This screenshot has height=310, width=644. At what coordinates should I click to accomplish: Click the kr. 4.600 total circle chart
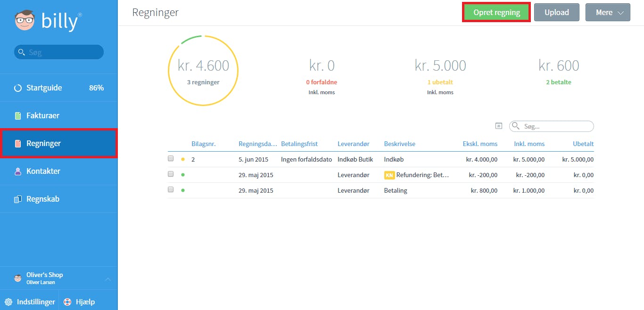coord(203,70)
